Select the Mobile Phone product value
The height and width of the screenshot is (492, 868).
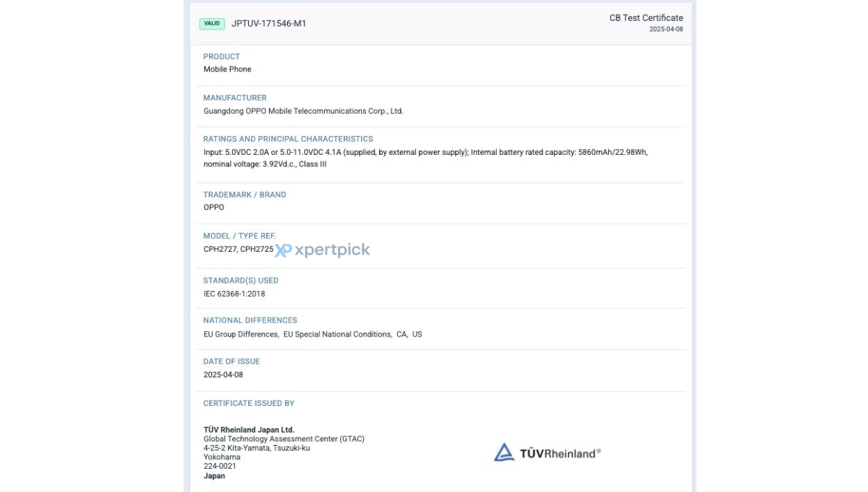coord(227,69)
